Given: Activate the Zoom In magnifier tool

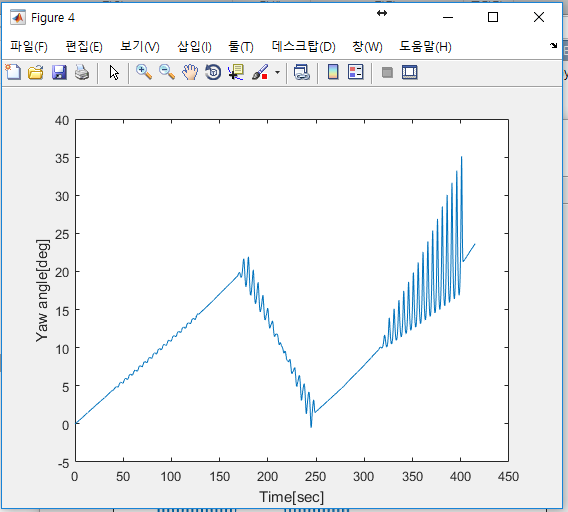Looking at the screenshot, I should (x=144, y=72).
